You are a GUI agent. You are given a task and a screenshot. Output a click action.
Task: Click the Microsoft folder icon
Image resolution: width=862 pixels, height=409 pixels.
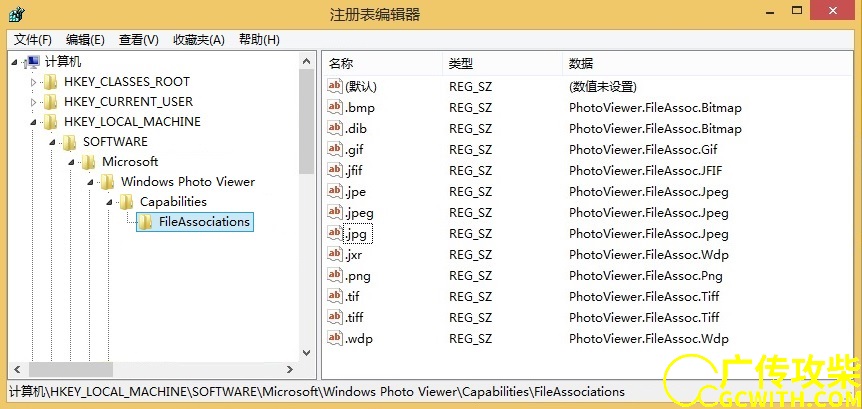coord(88,162)
